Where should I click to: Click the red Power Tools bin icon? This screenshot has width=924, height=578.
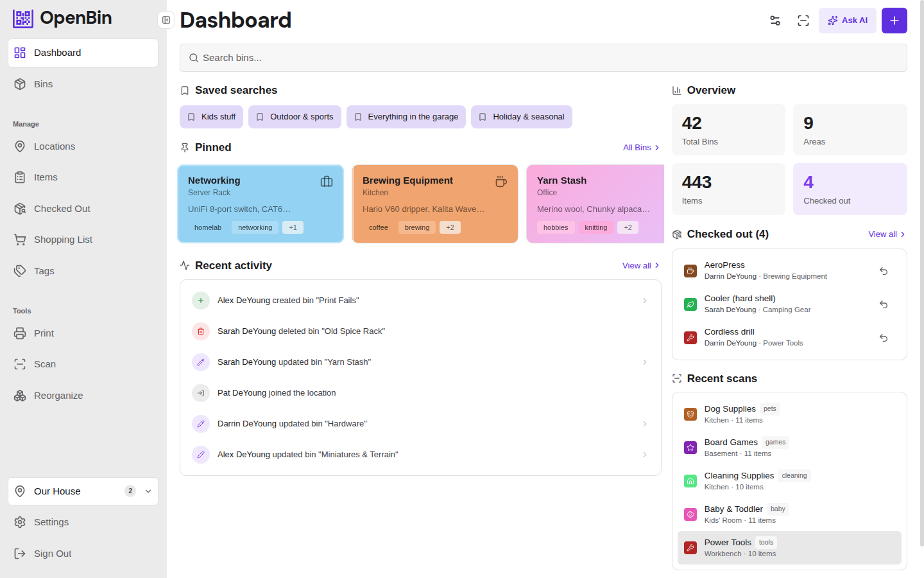tap(690, 548)
